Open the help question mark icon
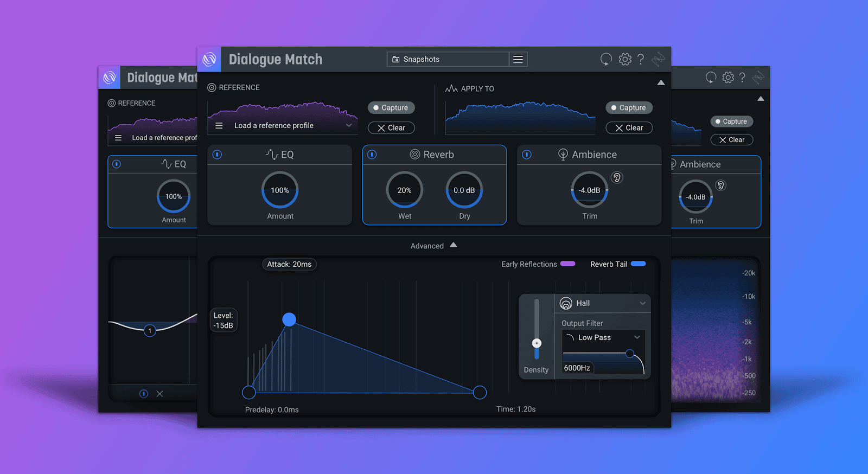The image size is (868, 474). (x=641, y=59)
